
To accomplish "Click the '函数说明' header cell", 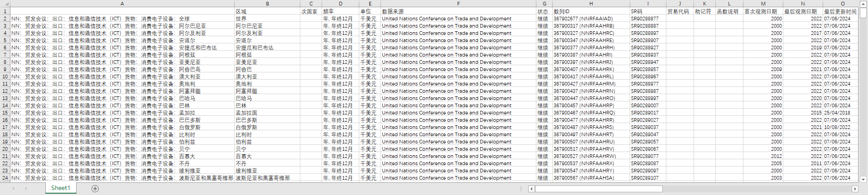I will (729, 11).
